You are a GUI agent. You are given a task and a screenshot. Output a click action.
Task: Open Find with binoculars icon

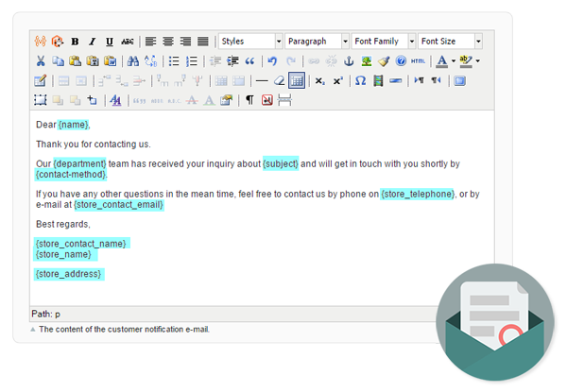coord(133,61)
